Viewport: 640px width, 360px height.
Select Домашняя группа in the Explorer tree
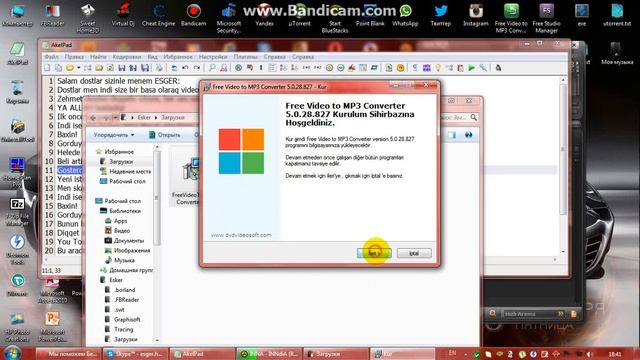(126, 270)
